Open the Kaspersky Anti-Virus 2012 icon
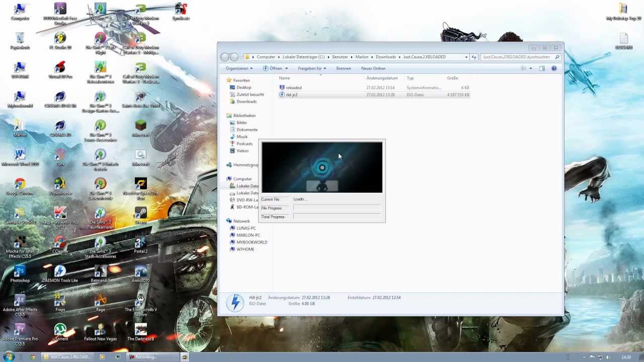The height and width of the screenshot is (362, 644). click(x=60, y=218)
